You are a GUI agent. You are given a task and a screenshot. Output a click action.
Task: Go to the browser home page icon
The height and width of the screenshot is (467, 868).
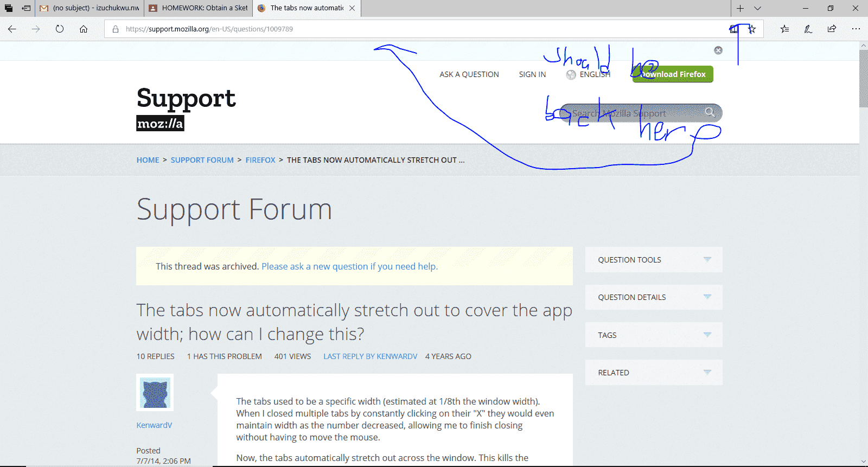pos(84,29)
